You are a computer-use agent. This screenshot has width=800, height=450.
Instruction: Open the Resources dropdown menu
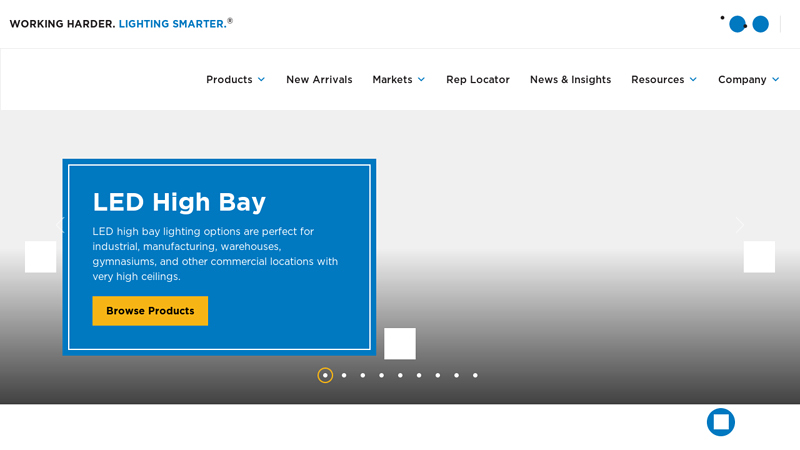[x=663, y=80]
